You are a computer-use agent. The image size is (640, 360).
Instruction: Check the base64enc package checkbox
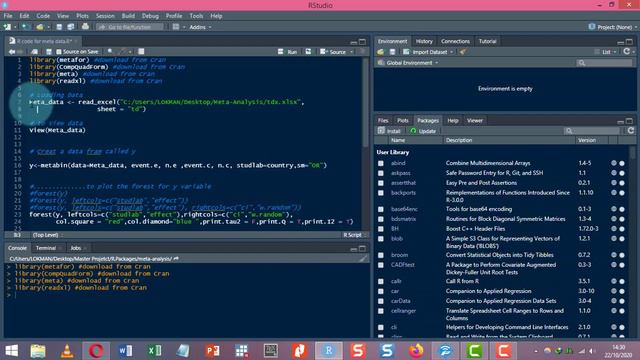(x=381, y=209)
